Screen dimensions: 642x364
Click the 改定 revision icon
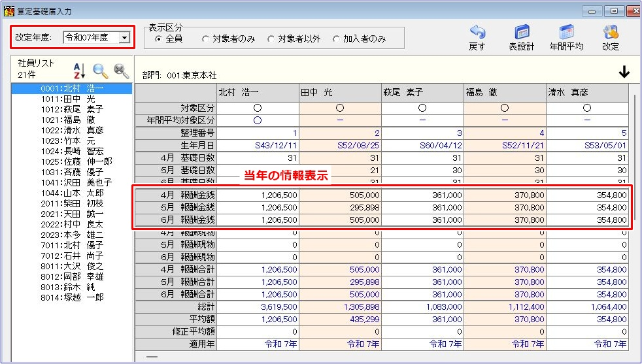611,37
